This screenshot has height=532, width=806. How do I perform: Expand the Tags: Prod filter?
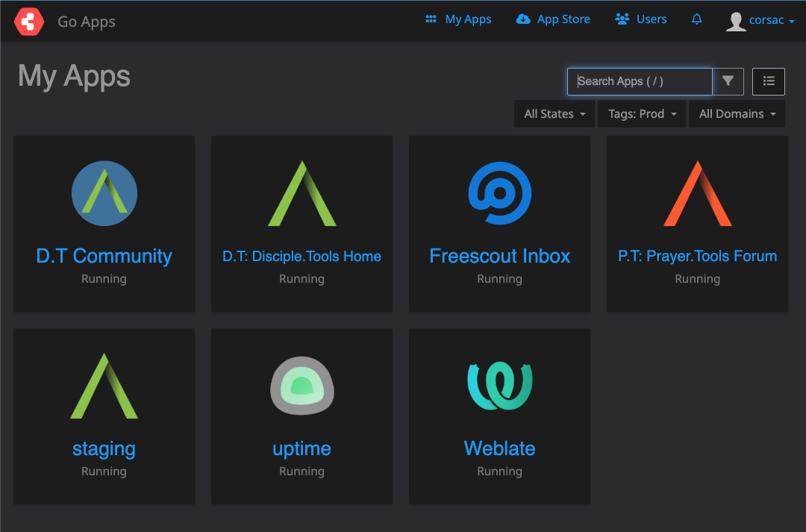click(x=641, y=113)
